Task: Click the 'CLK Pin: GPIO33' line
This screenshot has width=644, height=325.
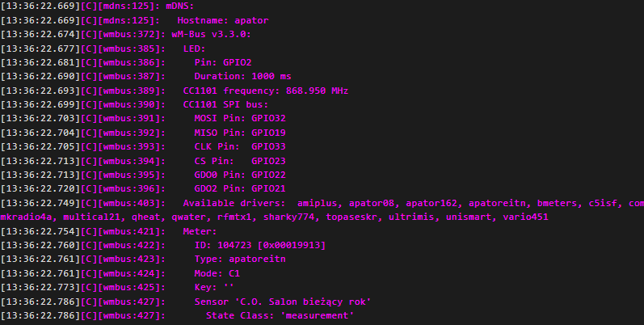Action: pyautogui.click(x=240, y=147)
